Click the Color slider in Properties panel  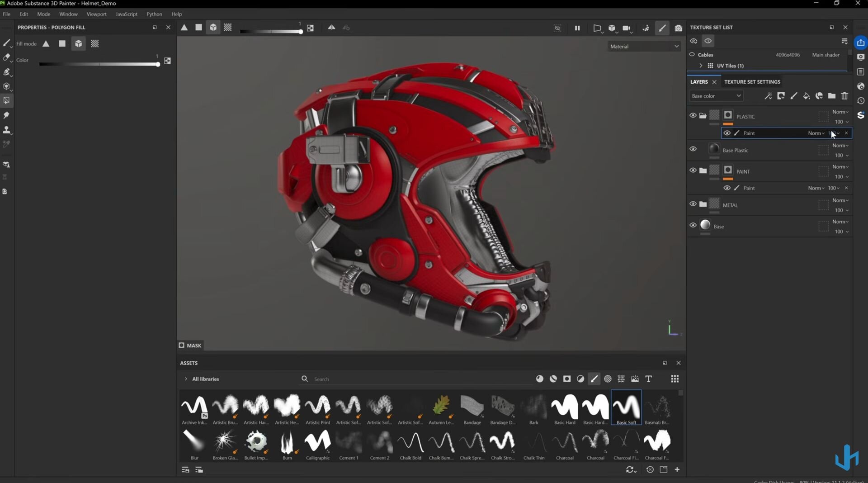[x=99, y=64]
